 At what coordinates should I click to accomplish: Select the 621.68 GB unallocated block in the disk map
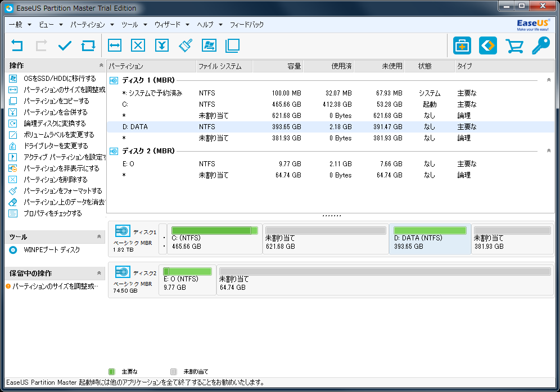coord(326,239)
